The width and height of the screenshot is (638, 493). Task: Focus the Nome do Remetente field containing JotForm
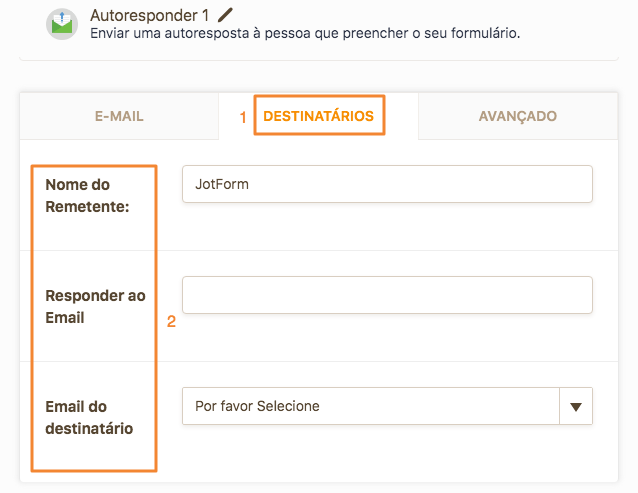tap(387, 184)
